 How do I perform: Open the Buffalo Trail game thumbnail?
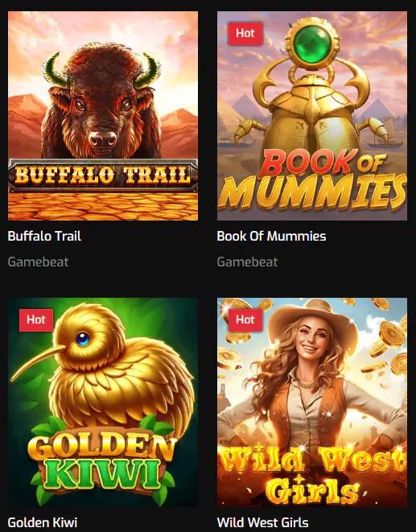tap(103, 116)
